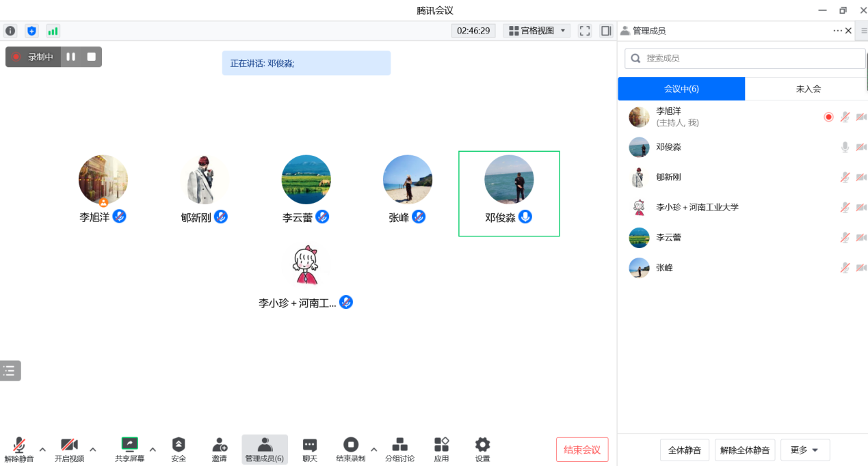This screenshot has height=466, width=868.
Task: Show network signal status icon
Action: coord(53,31)
